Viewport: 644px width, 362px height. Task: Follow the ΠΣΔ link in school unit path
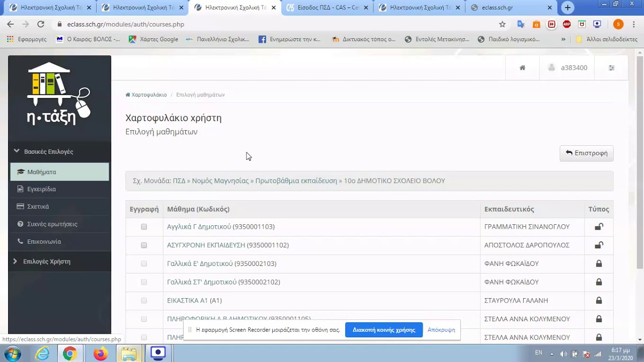point(179,181)
